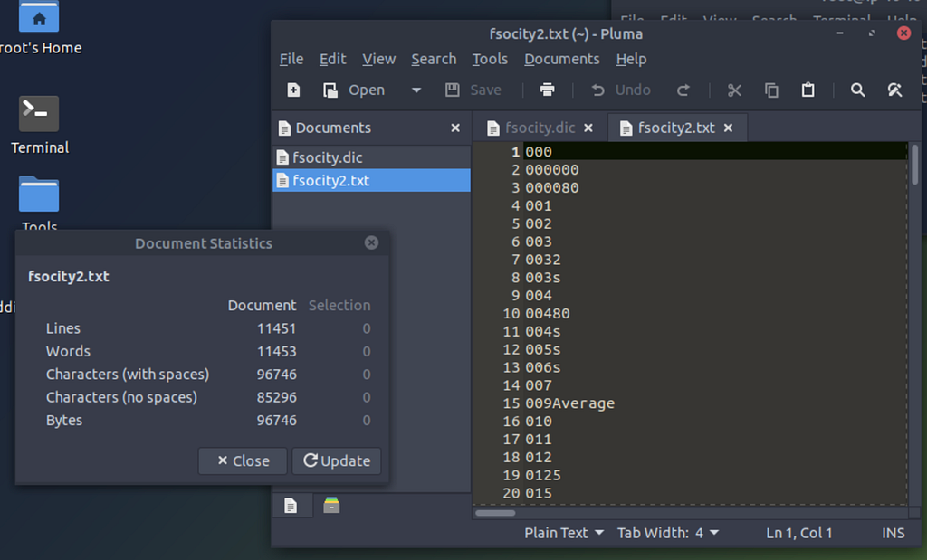This screenshot has width=927, height=560.
Task: Open the Plain Text language dropdown
Action: [564, 533]
